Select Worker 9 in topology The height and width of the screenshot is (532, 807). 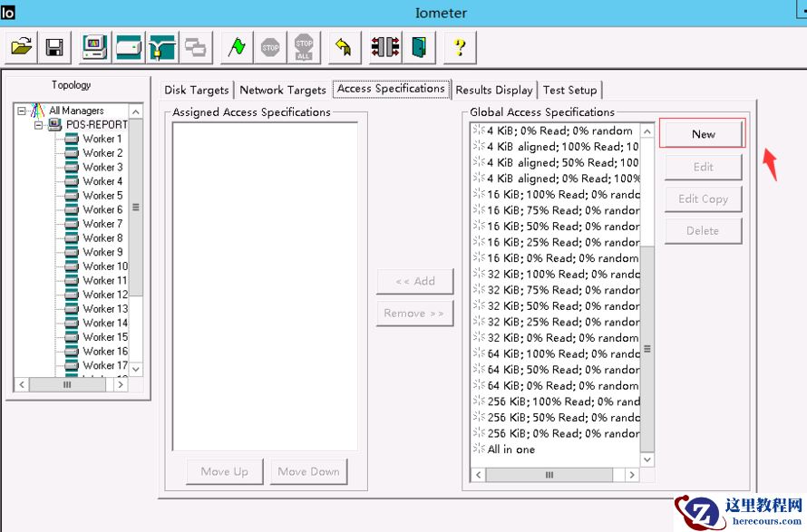click(102, 252)
